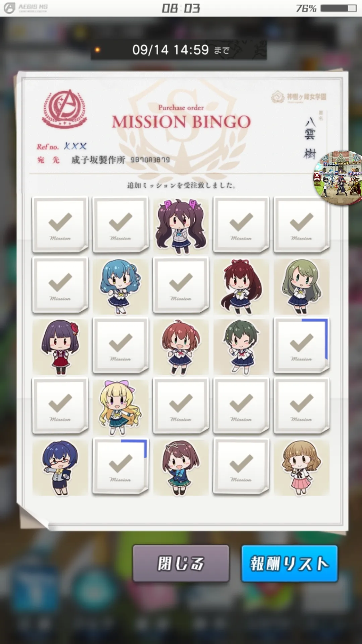Screen dimensions: 362x644
Task: Tap the glasses-wearing blue-haired girl cell
Action: click(60, 467)
